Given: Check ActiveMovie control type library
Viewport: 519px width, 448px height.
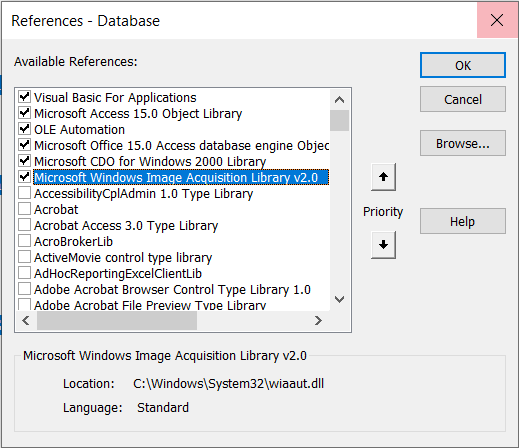Looking at the screenshot, I should coord(24,257).
